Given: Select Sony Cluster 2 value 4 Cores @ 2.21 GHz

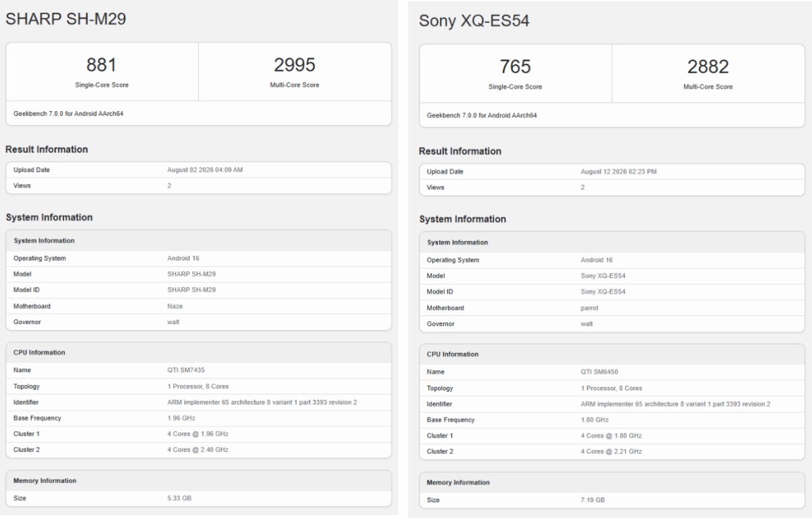Looking at the screenshot, I should 611,451.
